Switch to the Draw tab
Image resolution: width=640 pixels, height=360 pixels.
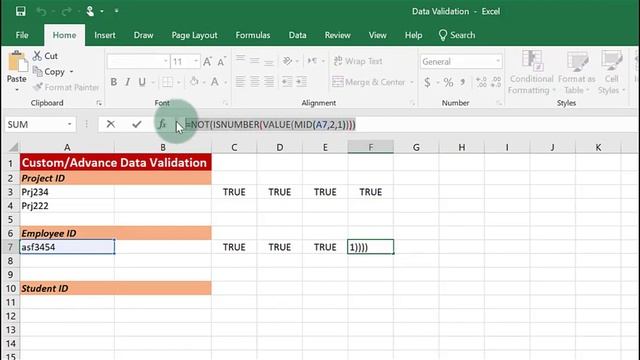pos(144,35)
